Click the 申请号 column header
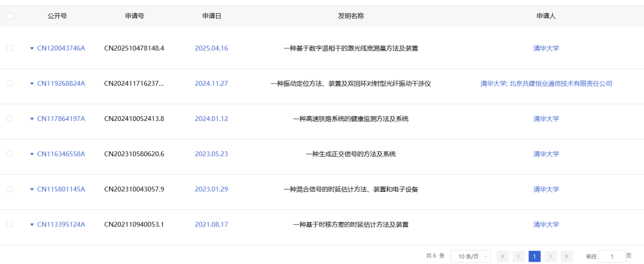The width and height of the screenshot is (644, 264). 135,16
